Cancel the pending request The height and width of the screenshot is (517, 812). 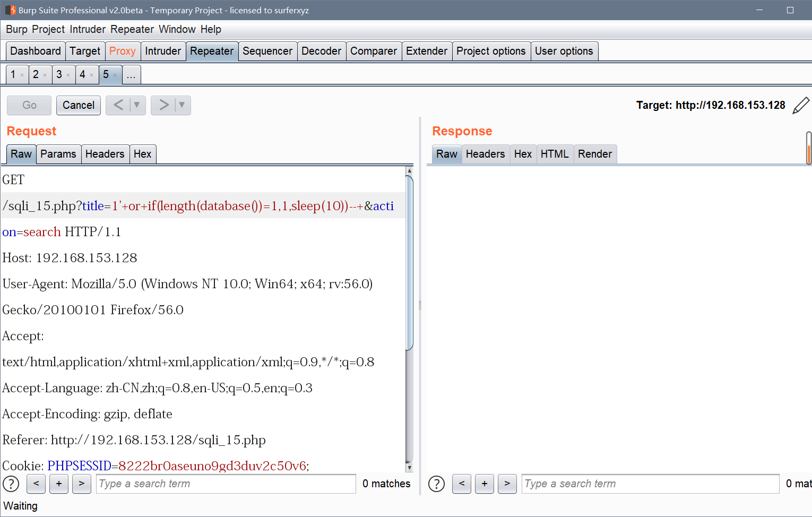[79, 105]
